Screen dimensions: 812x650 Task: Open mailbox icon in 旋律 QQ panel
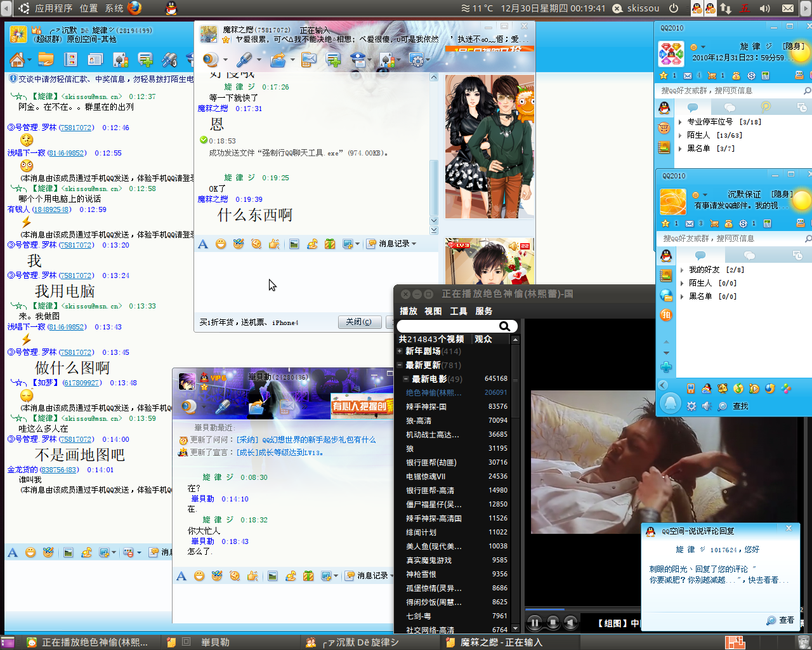point(688,76)
